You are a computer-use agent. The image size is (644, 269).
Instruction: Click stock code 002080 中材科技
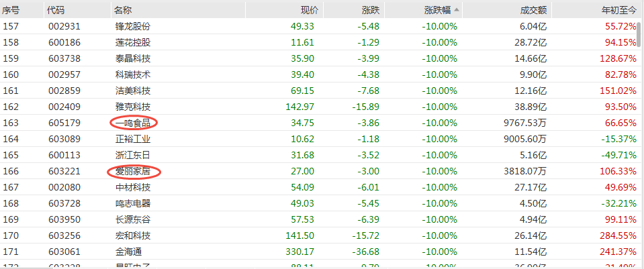pos(64,188)
